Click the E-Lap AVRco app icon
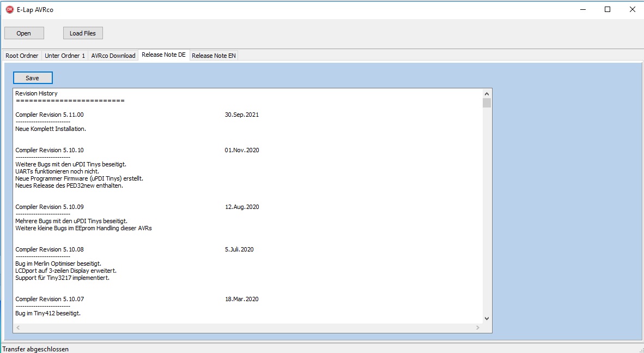 (10, 9)
